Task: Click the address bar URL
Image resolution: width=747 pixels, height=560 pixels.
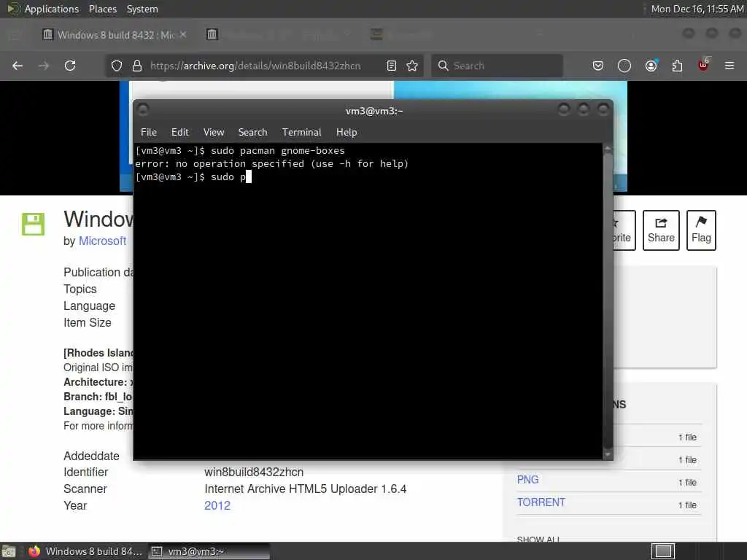Action: pos(255,66)
